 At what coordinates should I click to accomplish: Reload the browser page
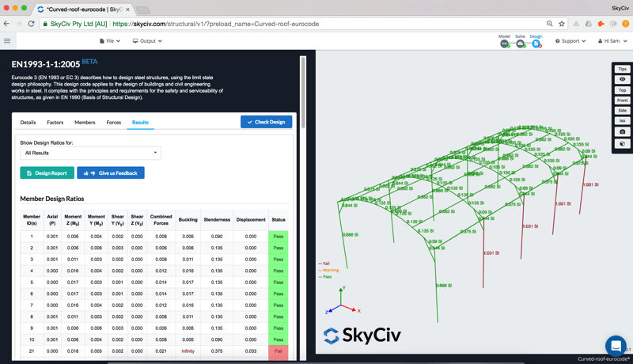[31, 24]
